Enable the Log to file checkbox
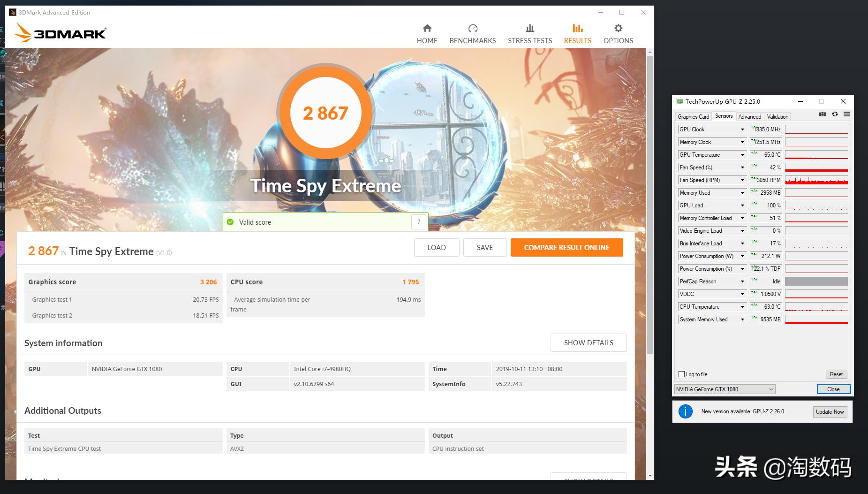Screen dimensions: 868x494 pos(682,374)
